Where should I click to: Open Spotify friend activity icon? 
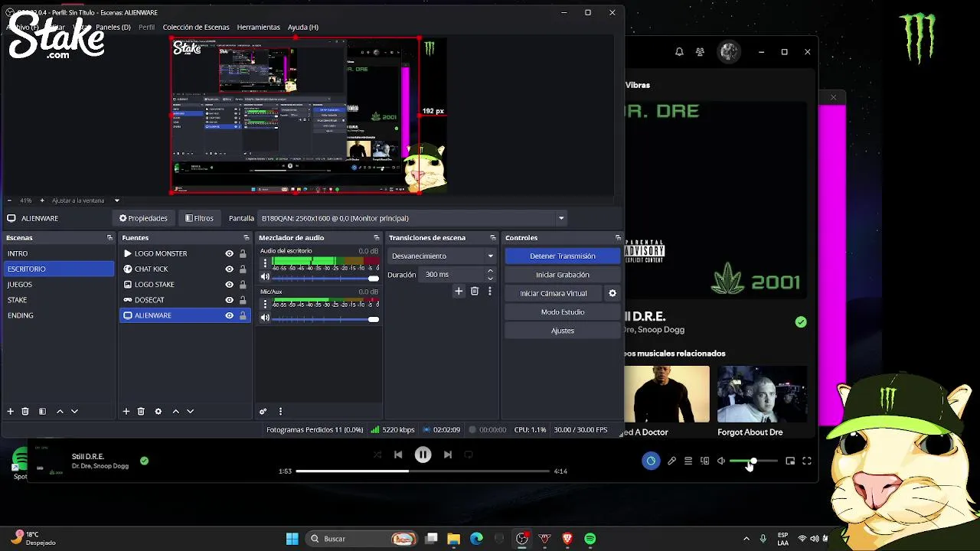[700, 52]
